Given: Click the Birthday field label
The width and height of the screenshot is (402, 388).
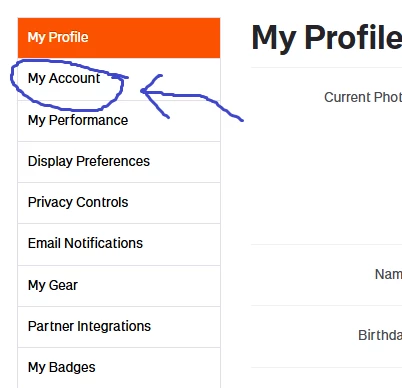Looking at the screenshot, I should coord(380,335).
